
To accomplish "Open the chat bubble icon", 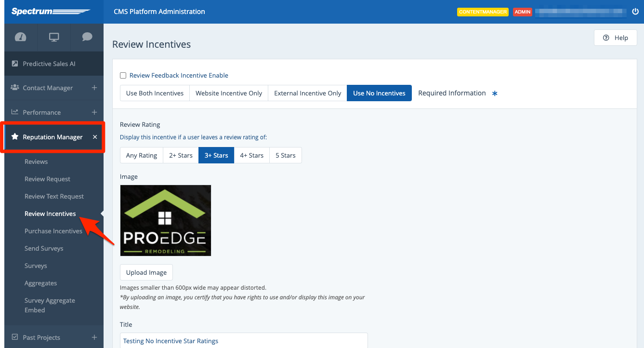I will [x=87, y=37].
